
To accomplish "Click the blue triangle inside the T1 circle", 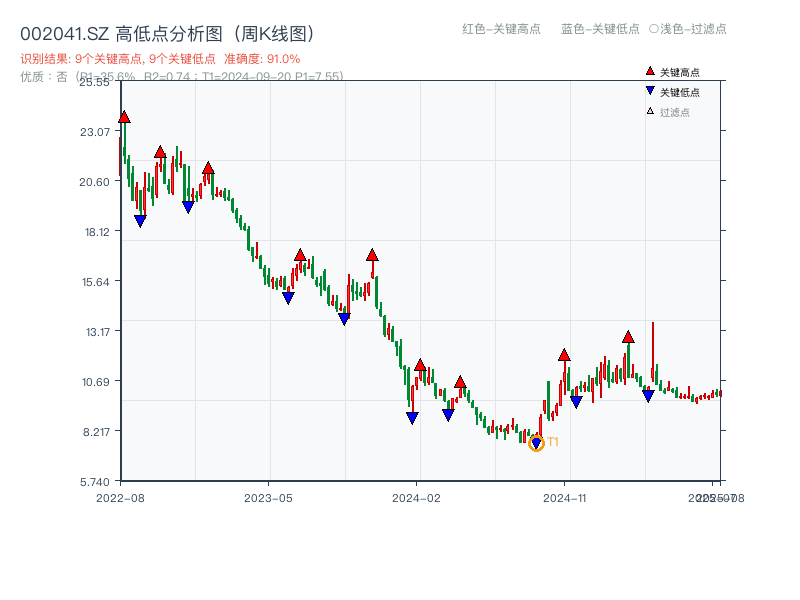I will [537, 439].
